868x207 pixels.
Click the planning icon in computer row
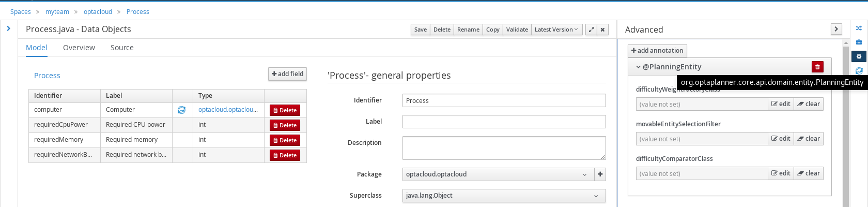click(x=182, y=110)
